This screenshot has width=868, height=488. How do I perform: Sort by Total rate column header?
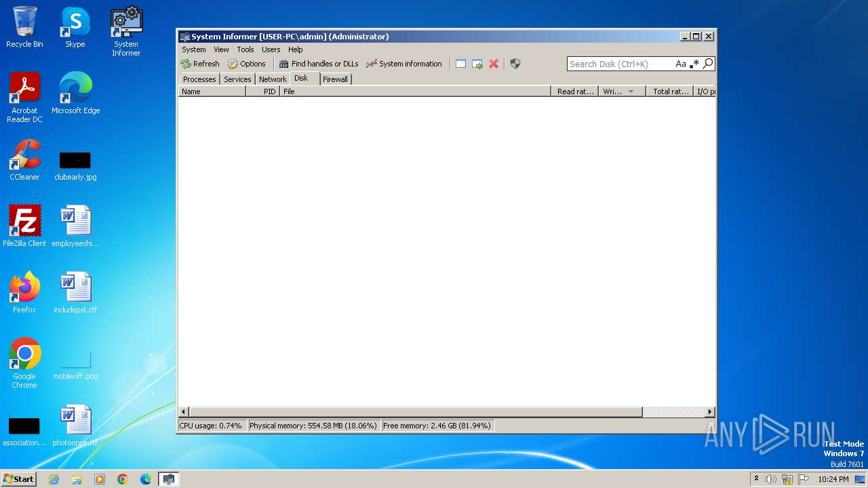[670, 91]
